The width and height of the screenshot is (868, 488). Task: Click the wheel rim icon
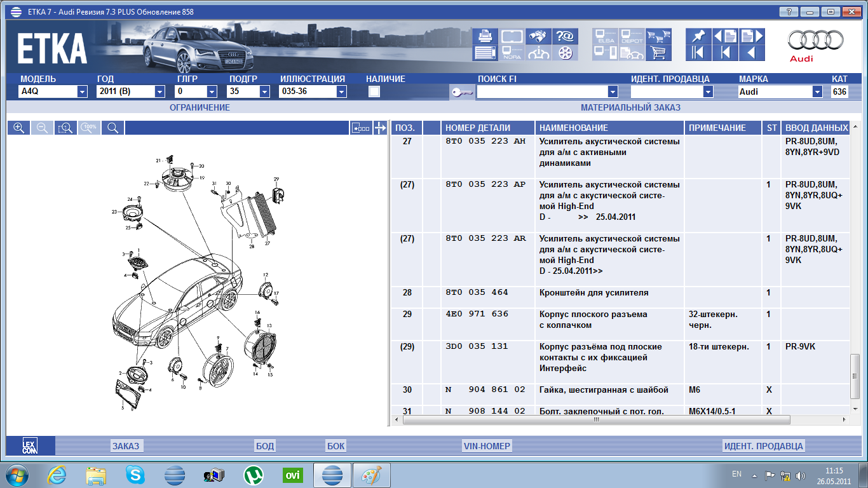(565, 53)
